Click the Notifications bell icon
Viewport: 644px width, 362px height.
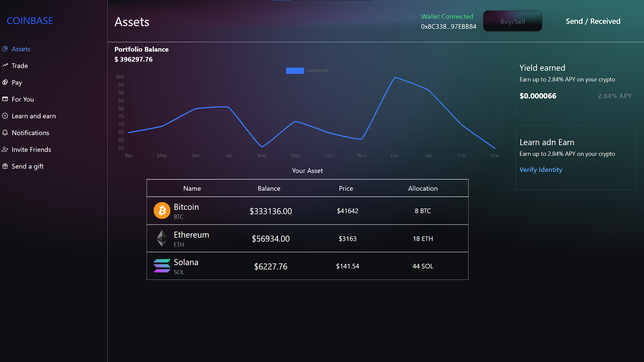5,132
